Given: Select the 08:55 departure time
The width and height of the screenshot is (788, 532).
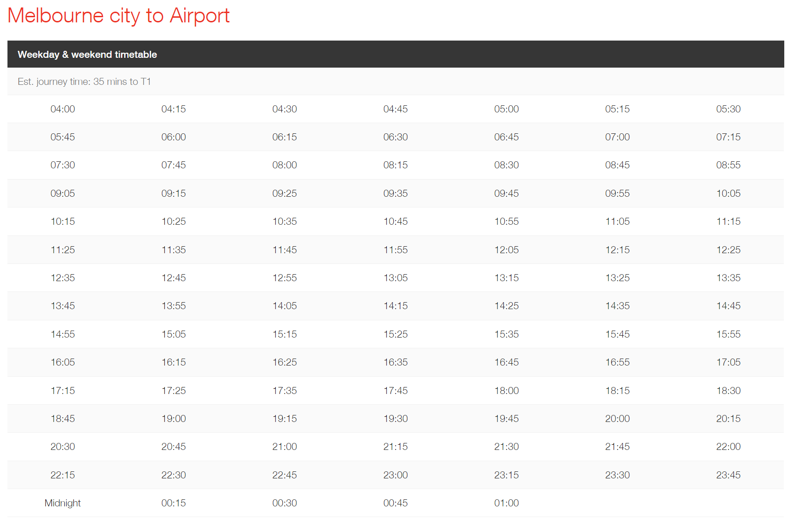Looking at the screenshot, I should pyautogui.click(x=728, y=165).
